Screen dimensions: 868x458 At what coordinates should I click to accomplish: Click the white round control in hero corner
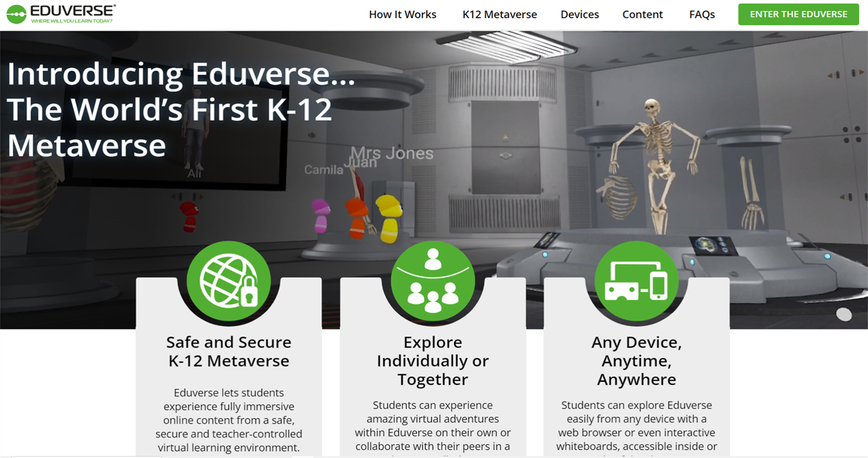844,314
